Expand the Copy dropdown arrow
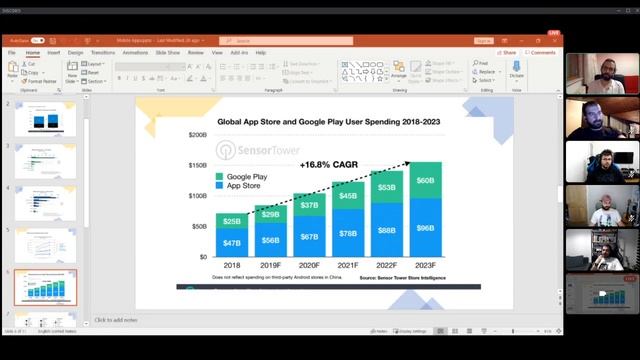 (x=43, y=73)
